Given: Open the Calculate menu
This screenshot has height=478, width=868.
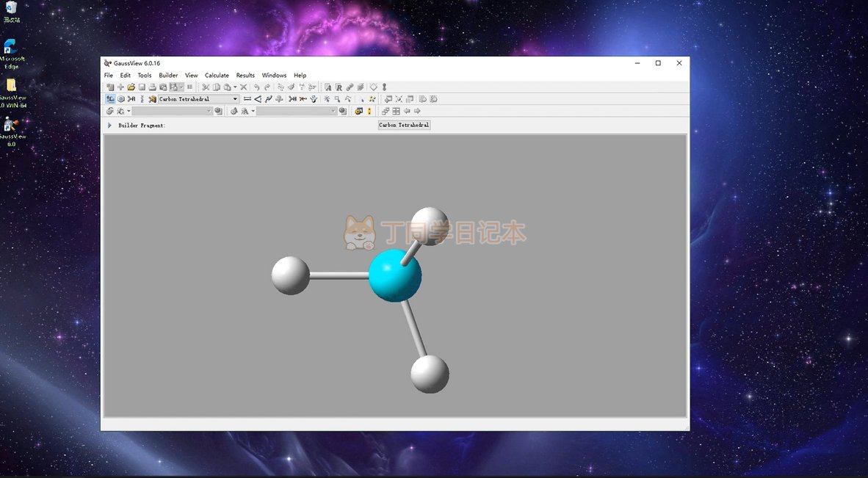Looking at the screenshot, I should click(217, 76).
